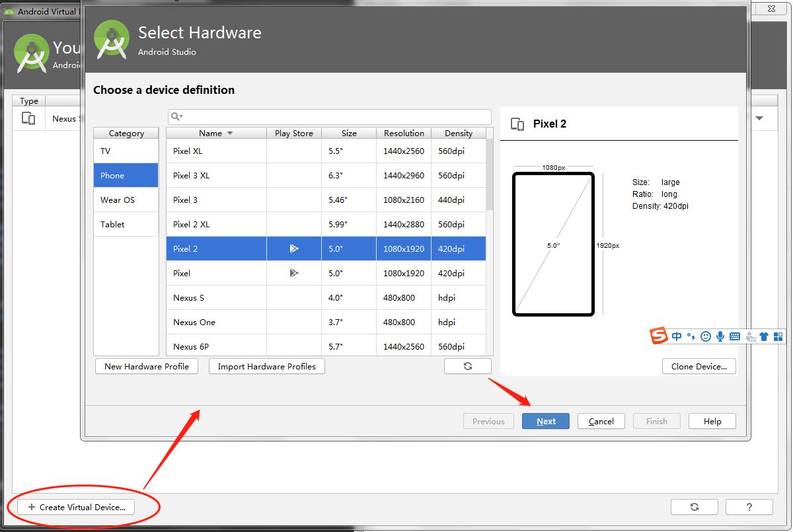This screenshot has height=532, width=793.
Task: Open the soft keyboard icon in the input toolbar
Action: tap(735, 336)
